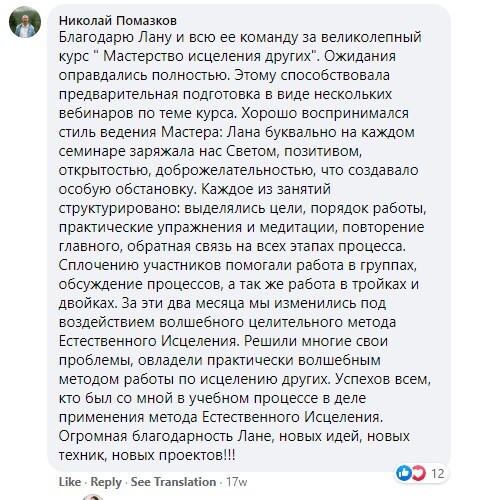Show the translation via See Translation
488x500 pixels.
(173, 482)
